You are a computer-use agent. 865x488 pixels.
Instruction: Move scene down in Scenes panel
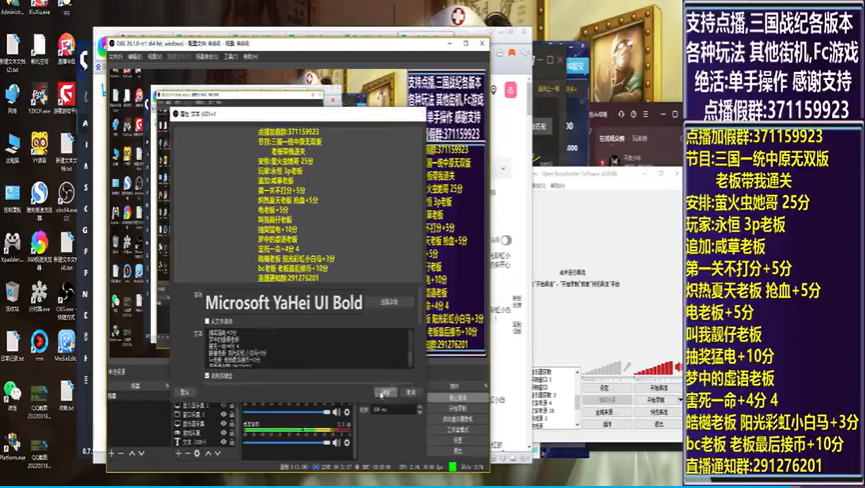click(142, 453)
